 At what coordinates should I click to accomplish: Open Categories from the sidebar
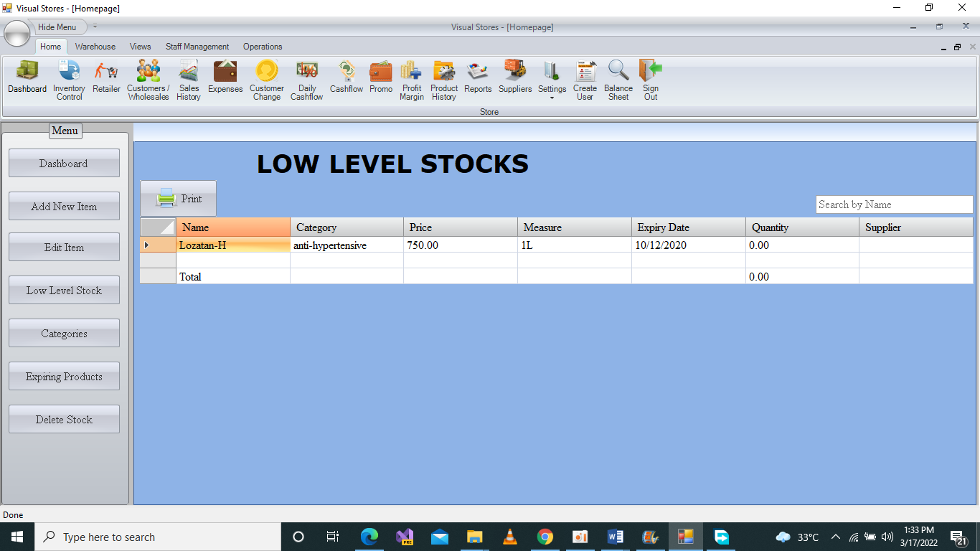64,333
